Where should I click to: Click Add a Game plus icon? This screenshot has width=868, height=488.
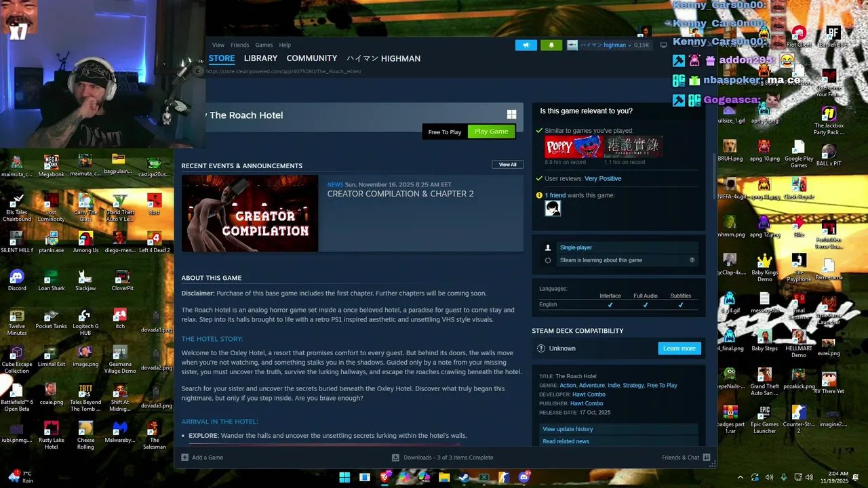(184, 457)
